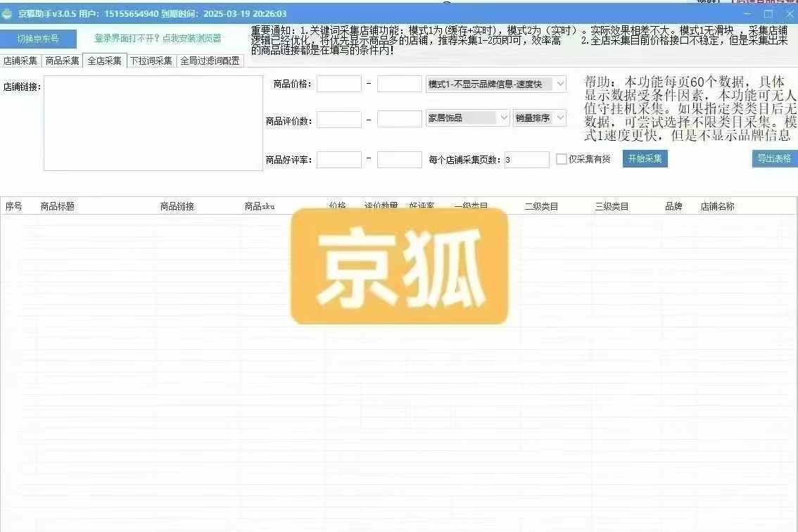Switch to the 商品采集 tab
The height and width of the screenshot is (532, 798).
[x=62, y=61]
